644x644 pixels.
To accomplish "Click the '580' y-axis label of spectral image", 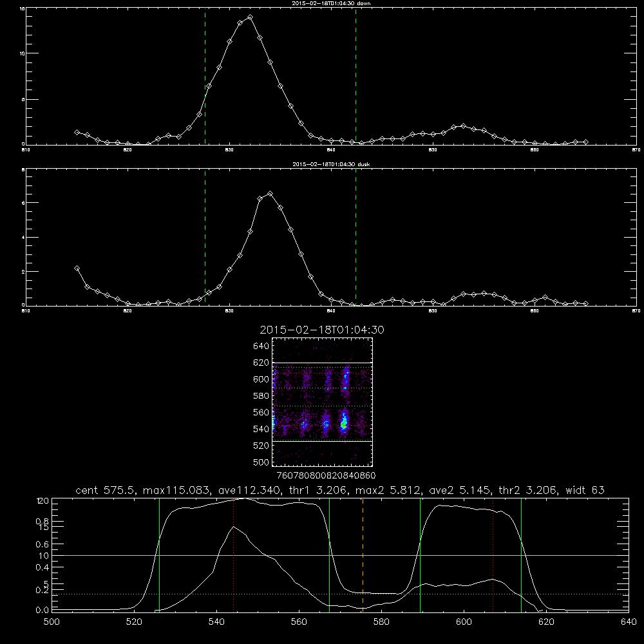I will coord(261,396).
